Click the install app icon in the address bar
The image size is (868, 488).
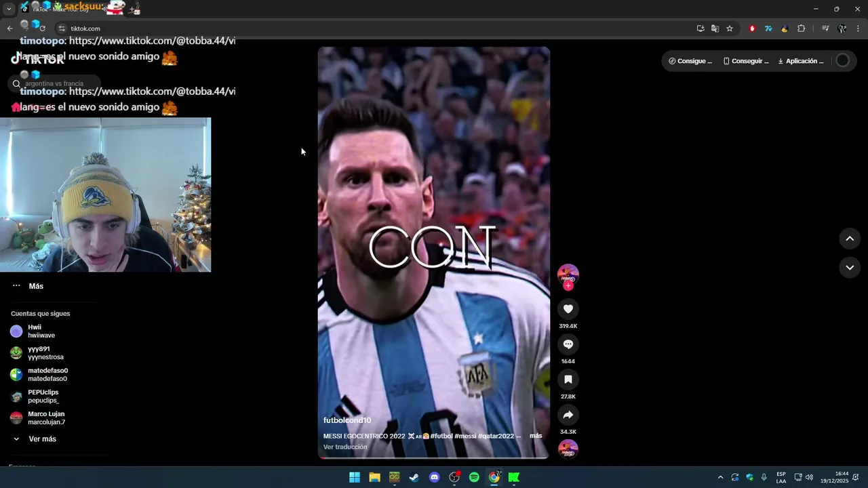point(701,28)
